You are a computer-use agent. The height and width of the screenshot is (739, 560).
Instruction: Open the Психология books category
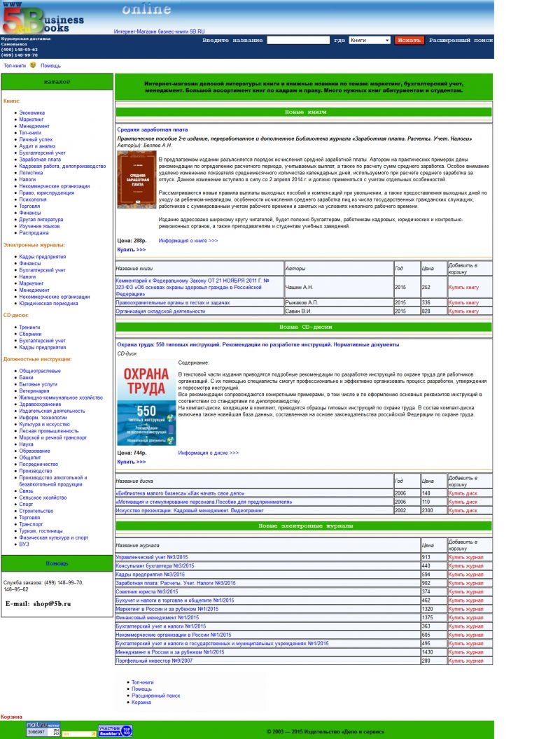click(x=33, y=199)
